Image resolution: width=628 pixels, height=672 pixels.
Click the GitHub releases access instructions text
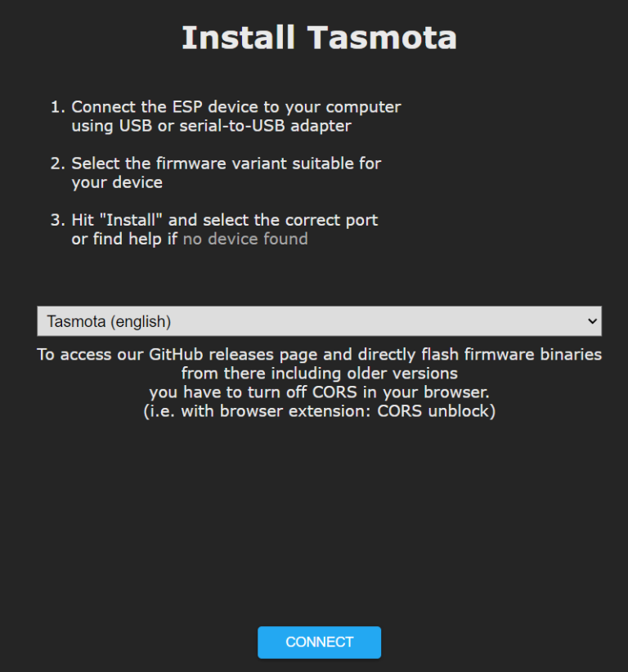tap(319, 354)
